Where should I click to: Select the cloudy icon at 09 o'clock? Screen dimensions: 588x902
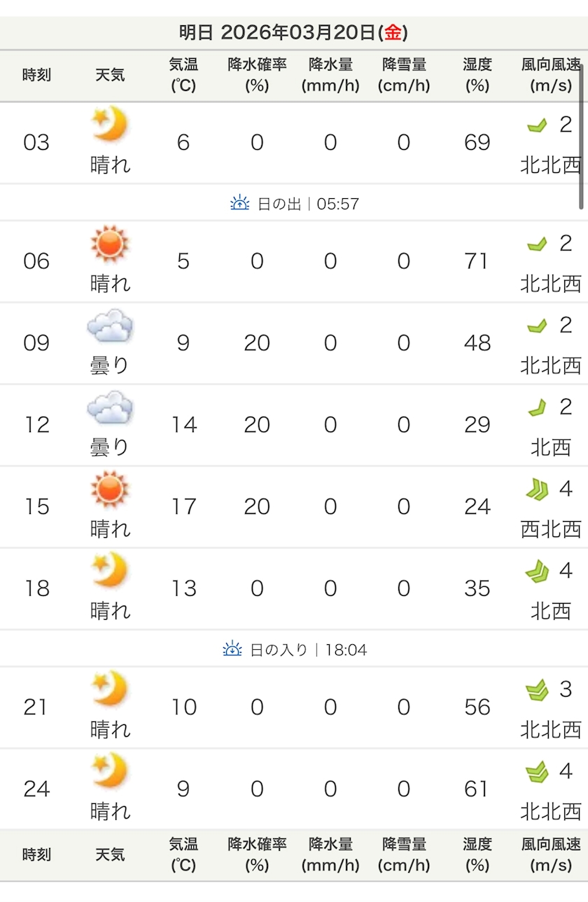(x=110, y=326)
